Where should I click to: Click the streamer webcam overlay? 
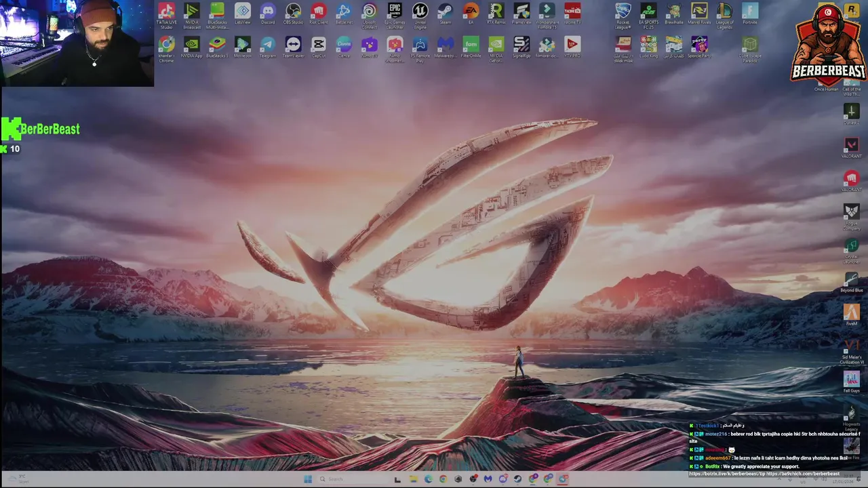77,43
